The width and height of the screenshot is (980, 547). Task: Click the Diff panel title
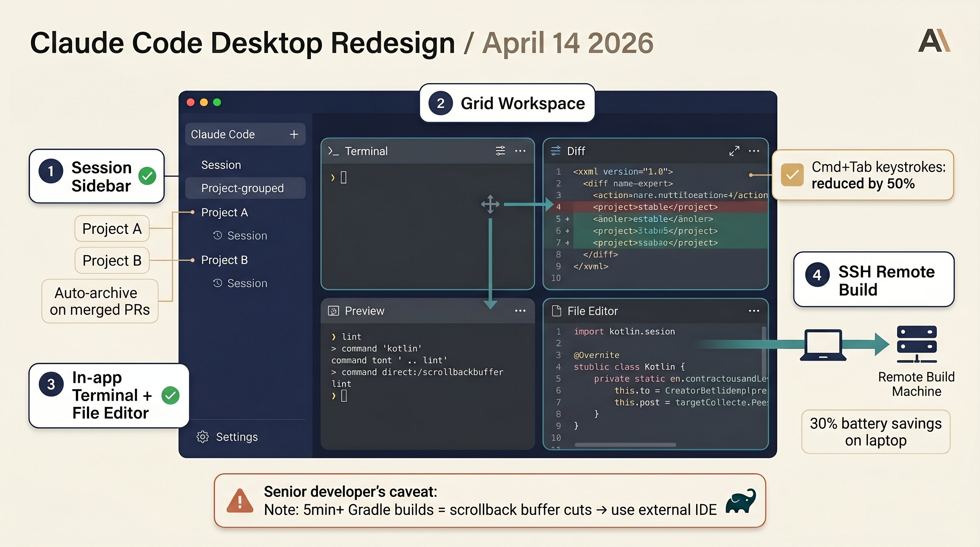576,151
